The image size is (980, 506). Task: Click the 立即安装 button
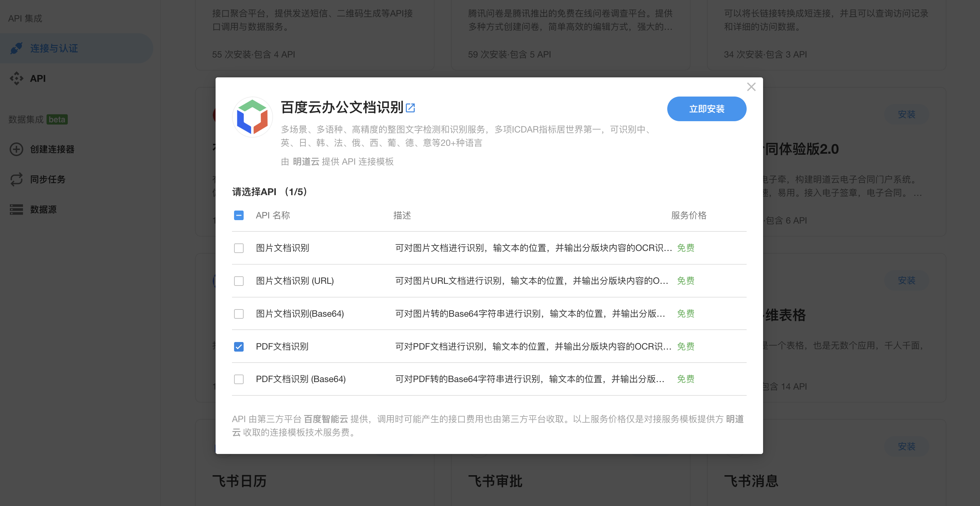707,109
